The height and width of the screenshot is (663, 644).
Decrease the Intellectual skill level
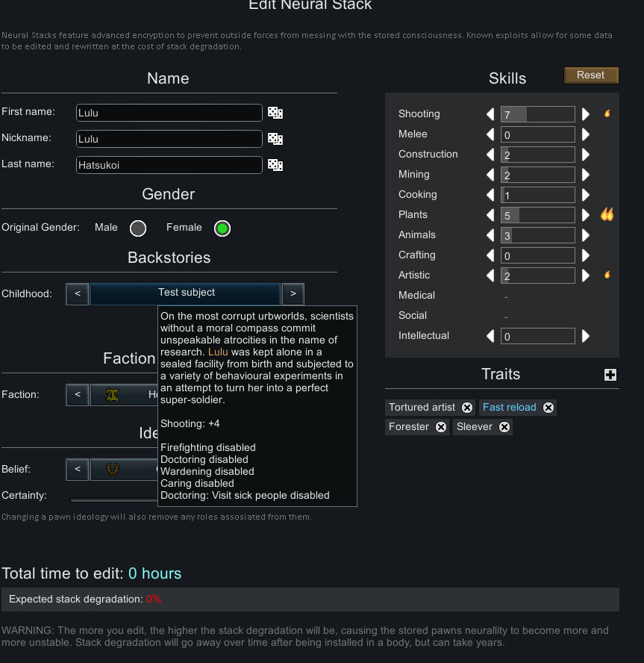490,336
